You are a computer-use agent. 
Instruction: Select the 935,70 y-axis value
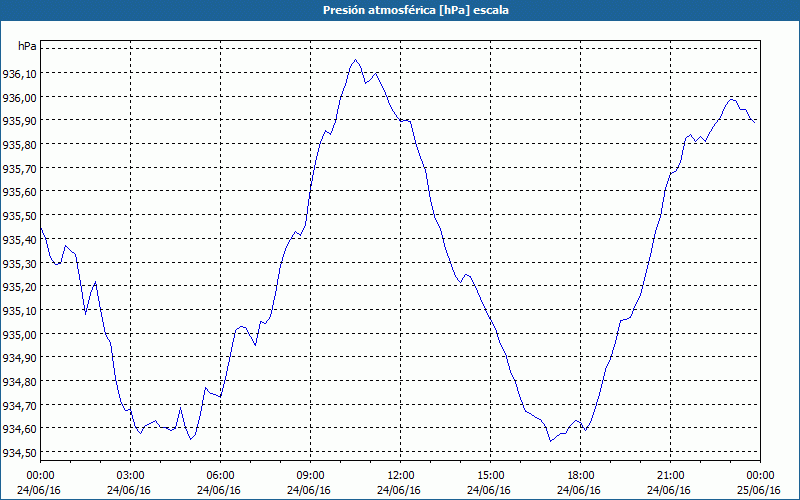(19, 168)
